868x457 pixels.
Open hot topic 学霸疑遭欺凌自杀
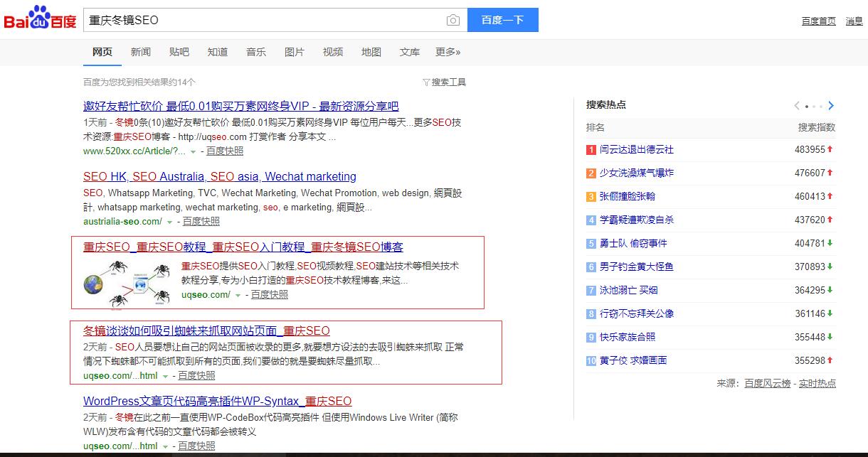(637, 220)
